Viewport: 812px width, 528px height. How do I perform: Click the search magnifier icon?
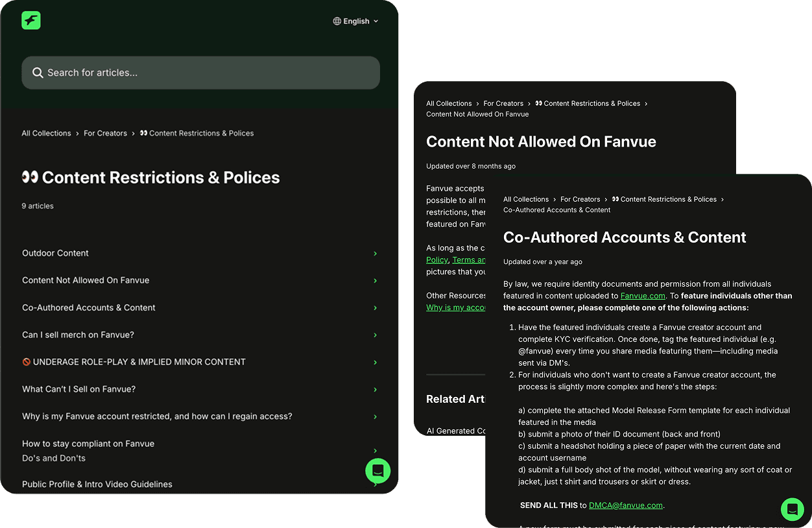pos(38,73)
